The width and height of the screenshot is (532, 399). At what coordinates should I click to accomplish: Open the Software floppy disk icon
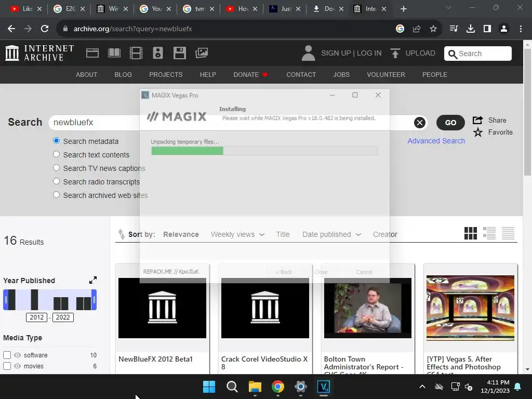pyautogui.click(x=179, y=53)
